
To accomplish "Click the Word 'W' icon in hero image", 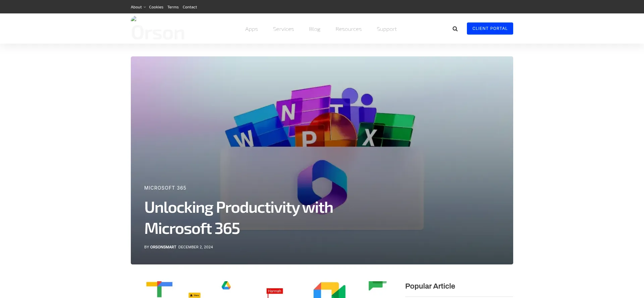I will [244, 138].
